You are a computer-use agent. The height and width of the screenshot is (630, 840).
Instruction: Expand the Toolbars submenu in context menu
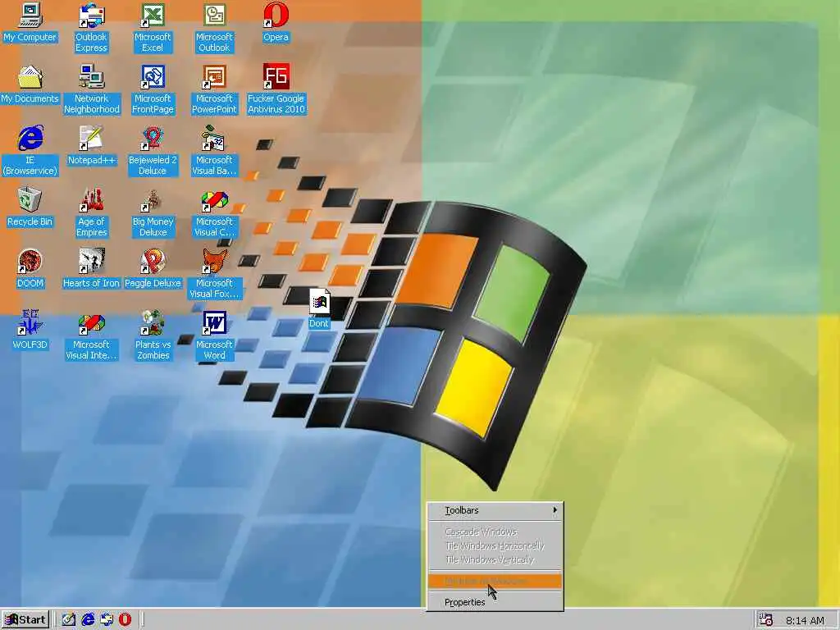click(x=495, y=510)
